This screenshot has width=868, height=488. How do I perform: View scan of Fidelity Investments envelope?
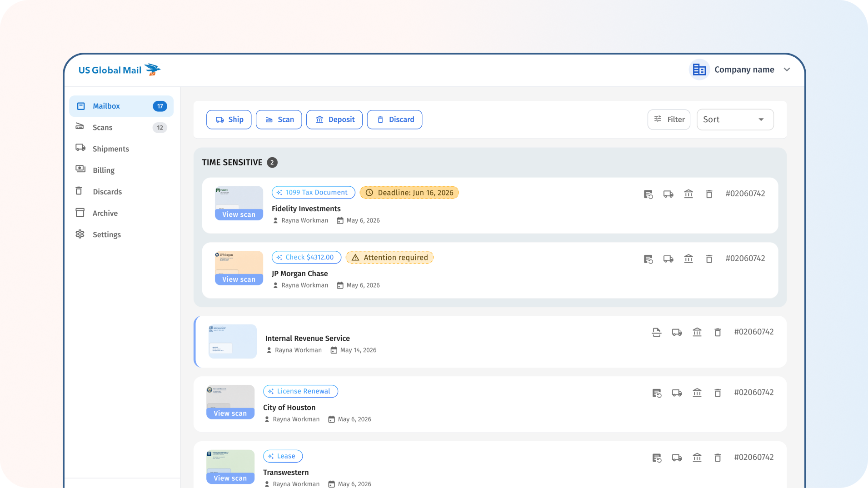point(239,214)
